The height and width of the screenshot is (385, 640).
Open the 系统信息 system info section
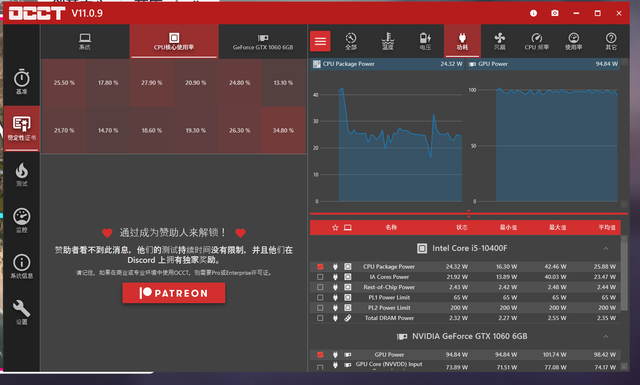click(22, 267)
